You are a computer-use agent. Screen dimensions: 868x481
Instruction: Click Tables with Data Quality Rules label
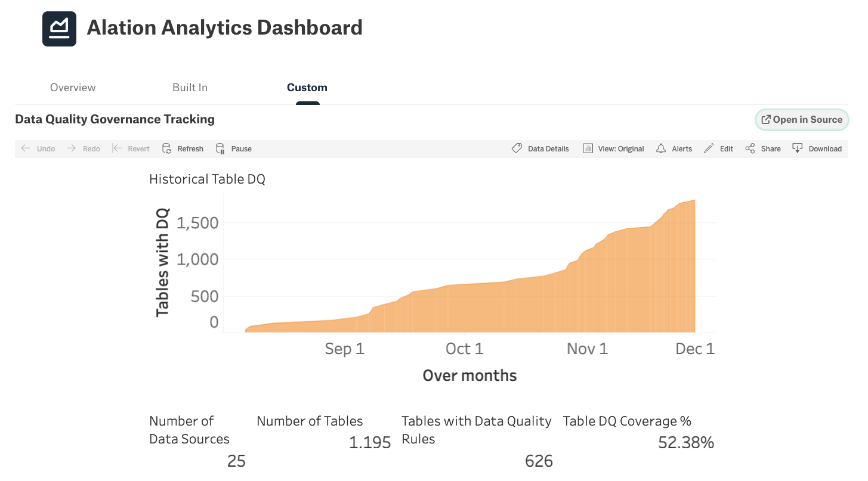(x=476, y=430)
